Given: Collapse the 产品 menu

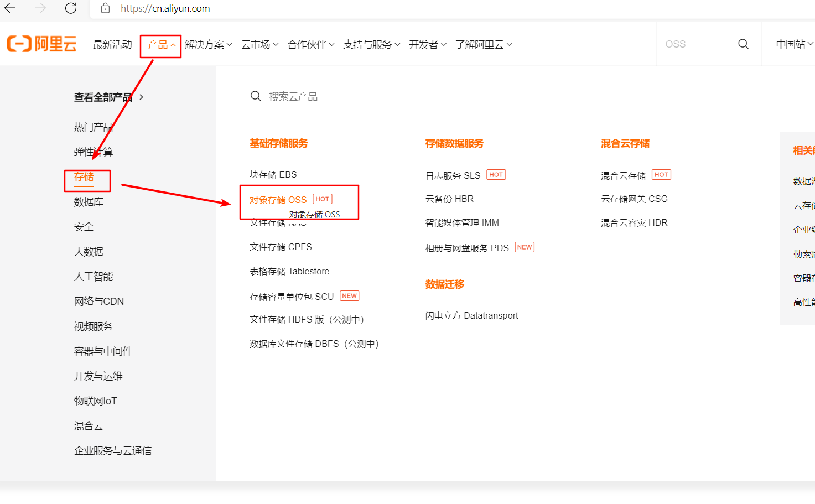Looking at the screenshot, I should click(161, 45).
